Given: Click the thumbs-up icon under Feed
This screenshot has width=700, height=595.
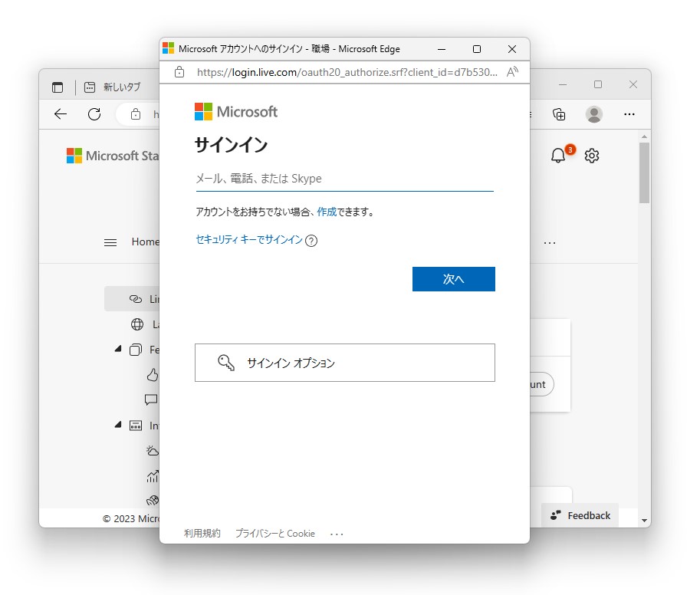Looking at the screenshot, I should coord(153,374).
